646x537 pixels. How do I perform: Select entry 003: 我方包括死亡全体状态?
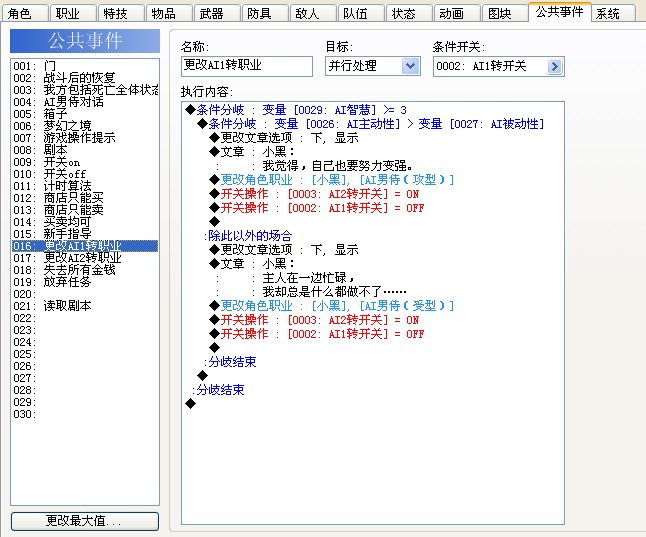(x=84, y=90)
